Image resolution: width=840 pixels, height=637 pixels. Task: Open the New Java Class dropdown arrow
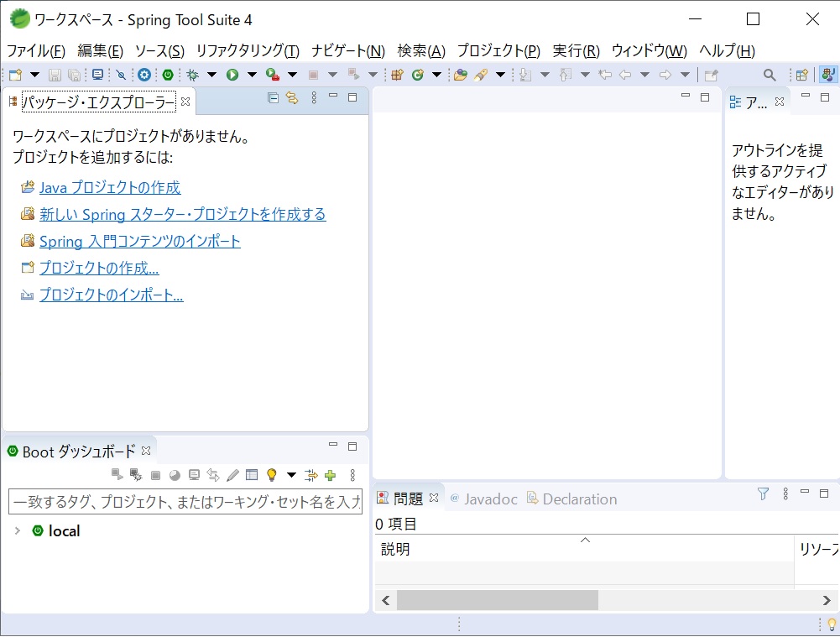coord(436,75)
